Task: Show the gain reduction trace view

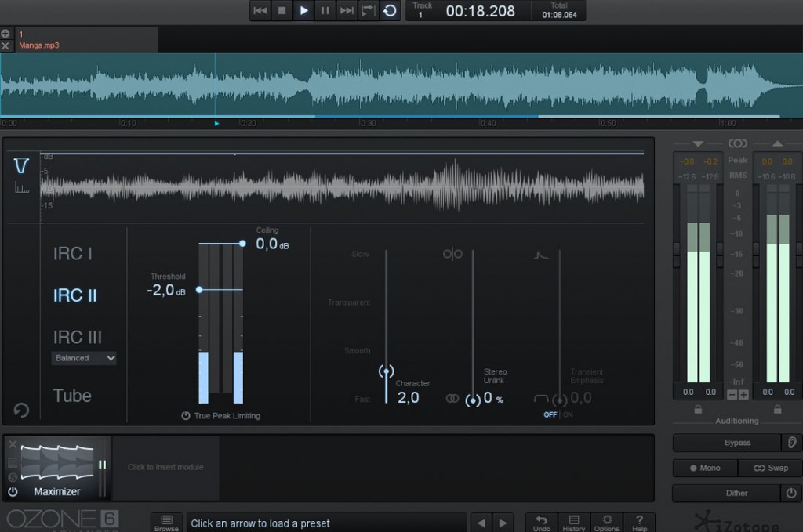Action: point(21,166)
